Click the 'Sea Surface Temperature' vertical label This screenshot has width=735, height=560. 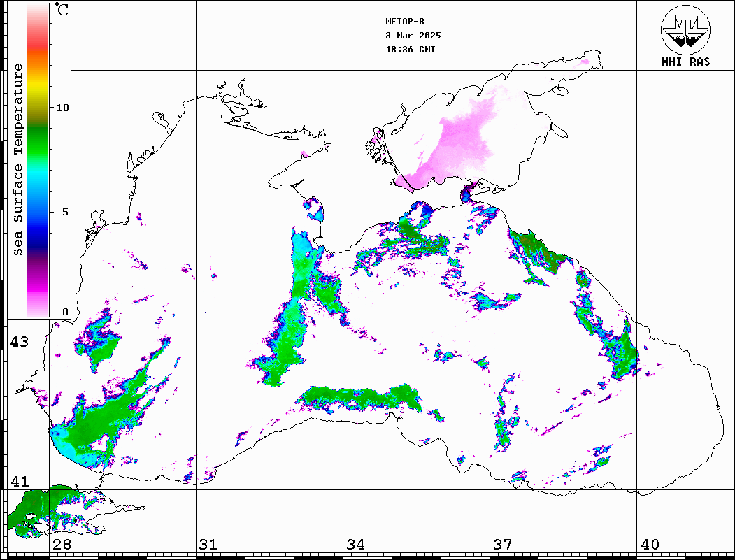tap(17, 160)
